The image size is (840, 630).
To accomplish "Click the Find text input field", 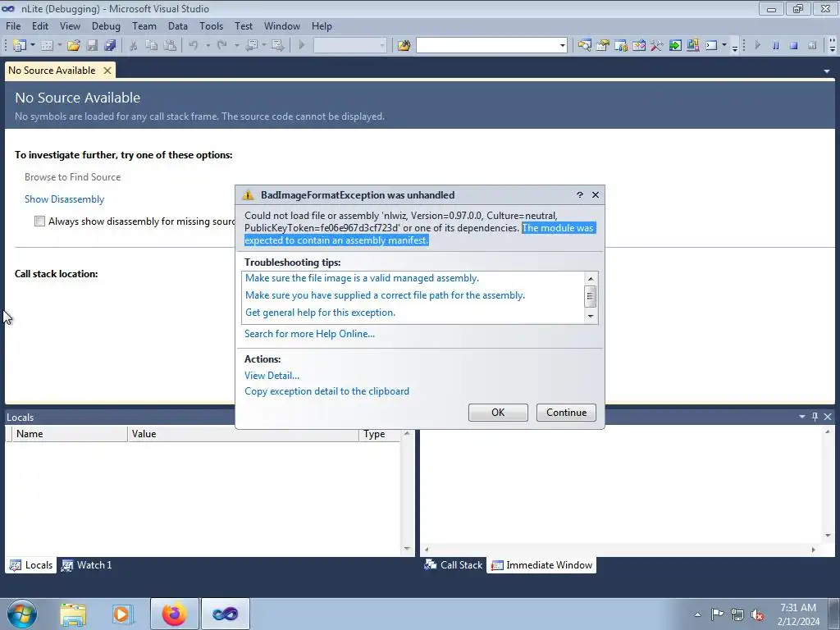I will [486, 46].
